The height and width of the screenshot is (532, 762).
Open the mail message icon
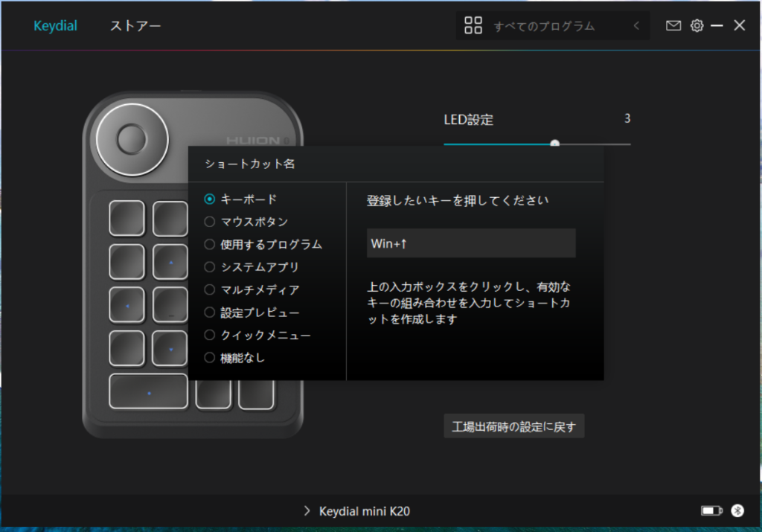click(x=673, y=26)
